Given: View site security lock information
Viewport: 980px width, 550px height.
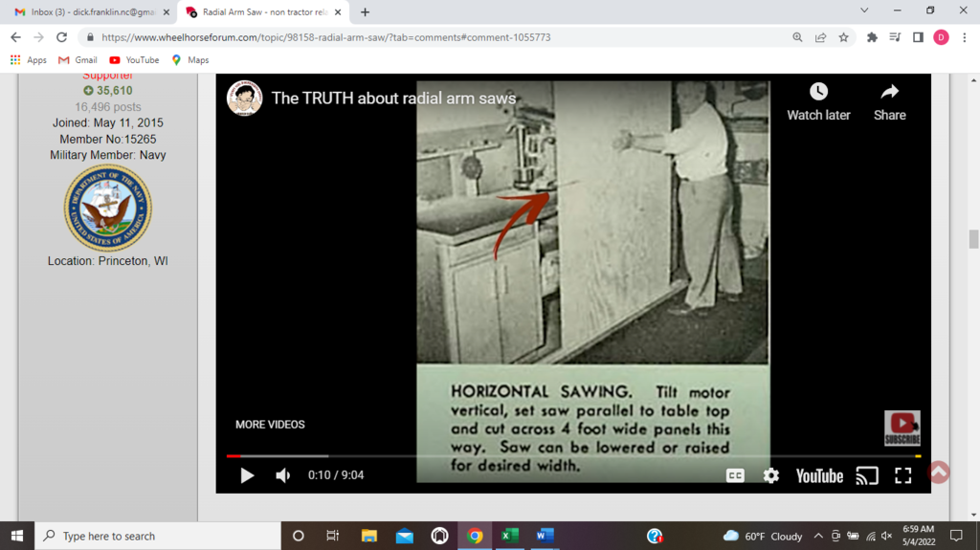Looking at the screenshot, I should click(x=91, y=37).
